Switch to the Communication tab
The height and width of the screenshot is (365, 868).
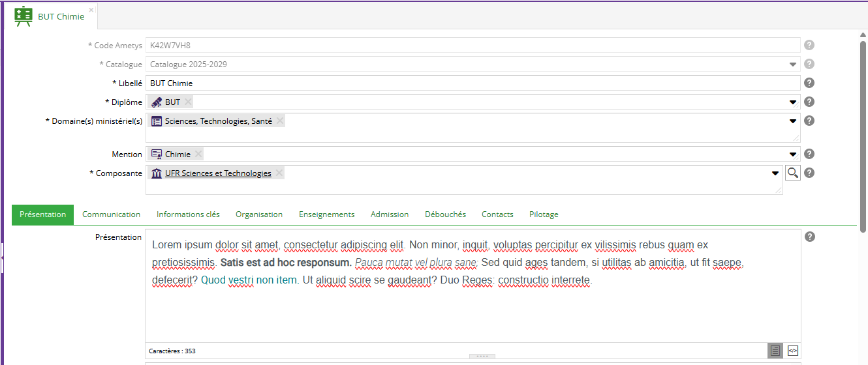[111, 214]
